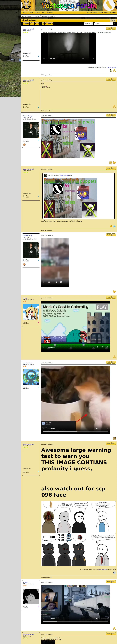Image resolution: width=117 pixels, height=644 pixels.
Task: Open more options on the 2:11 video
Action: point(107,347)
